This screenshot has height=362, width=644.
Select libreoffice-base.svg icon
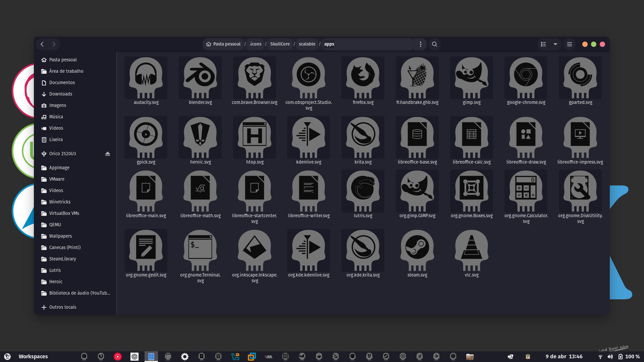(417, 137)
